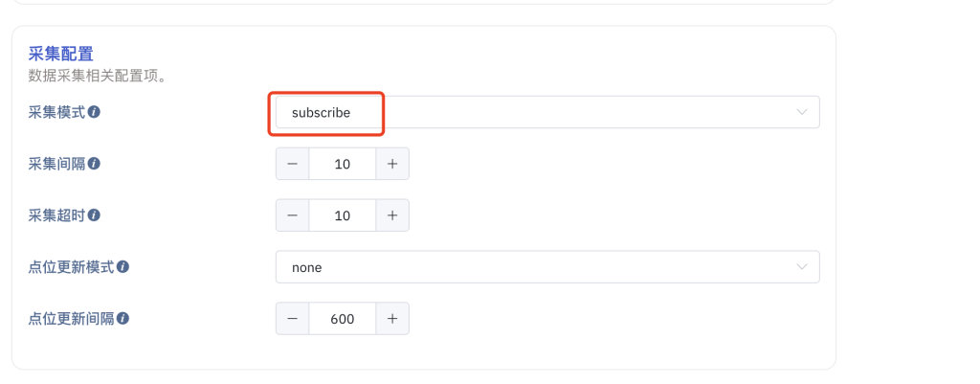Increase 采集间隔 with the plus button
This screenshot has height=384, width=980.
coord(392,164)
